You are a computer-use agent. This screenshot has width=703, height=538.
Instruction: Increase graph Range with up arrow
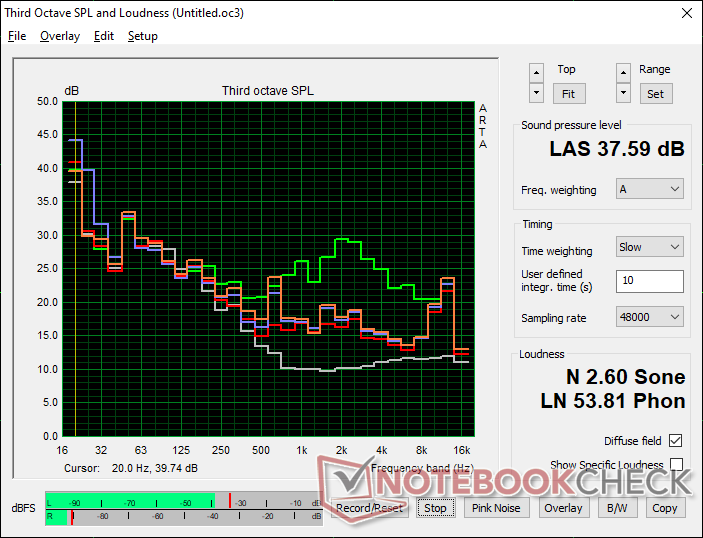click(x=623, y=73)
